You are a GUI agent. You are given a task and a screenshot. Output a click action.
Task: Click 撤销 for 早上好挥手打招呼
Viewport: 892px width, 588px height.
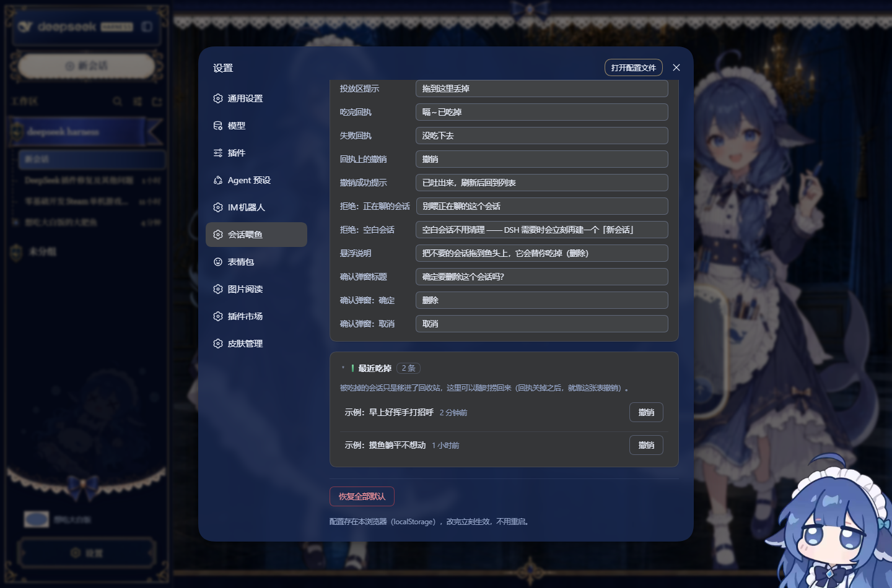(x=646, y=412)
